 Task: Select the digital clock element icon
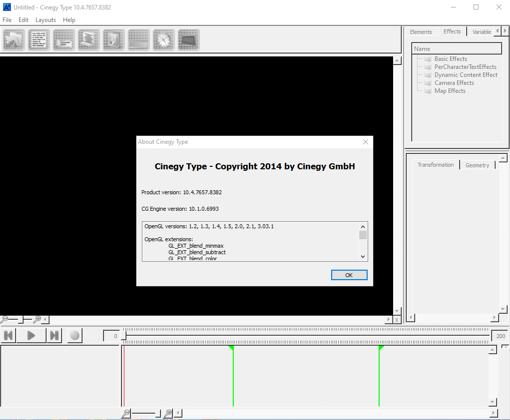click(189, 39)
